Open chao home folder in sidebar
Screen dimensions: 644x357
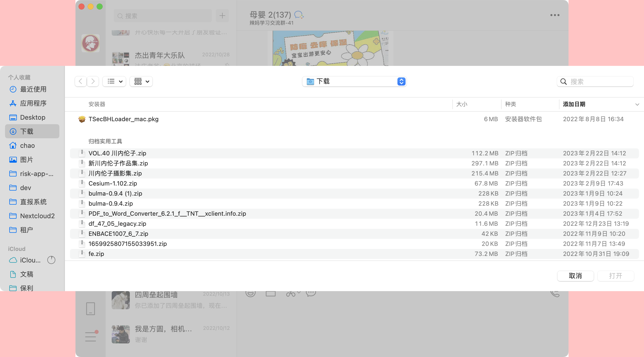[27, 146]
